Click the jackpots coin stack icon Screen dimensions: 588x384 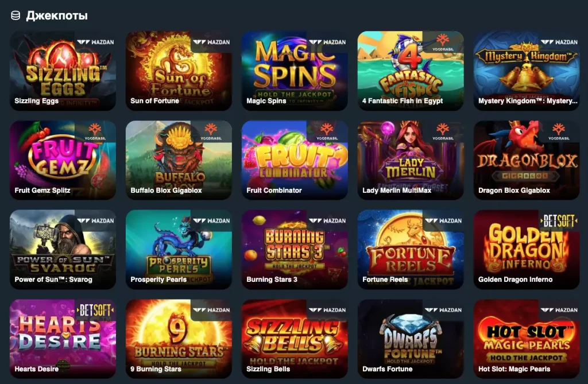pyautogui.click(x=16, y=15)
